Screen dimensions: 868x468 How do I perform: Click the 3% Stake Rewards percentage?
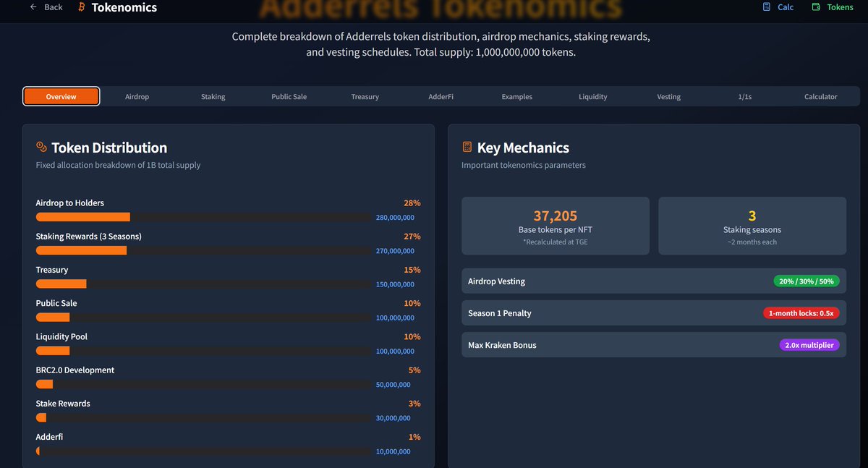pos(414,404)
